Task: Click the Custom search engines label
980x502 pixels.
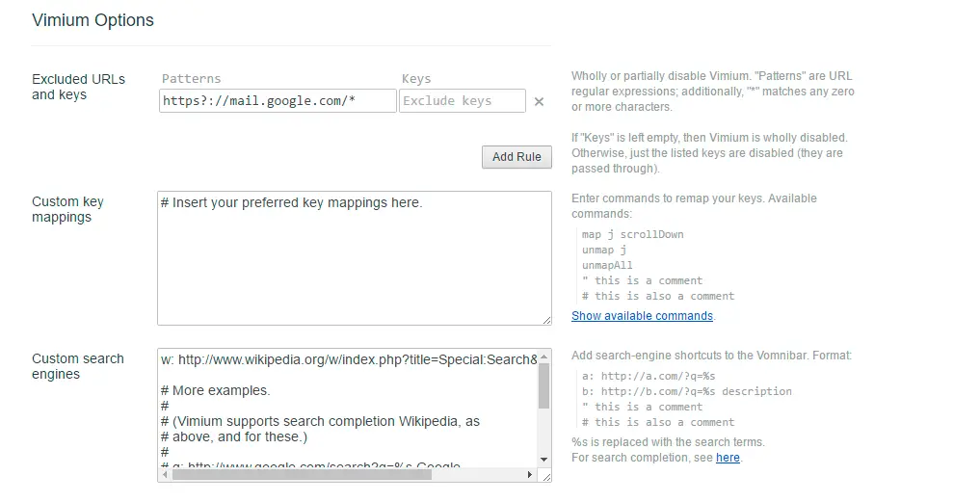Action: pos(77,366)
